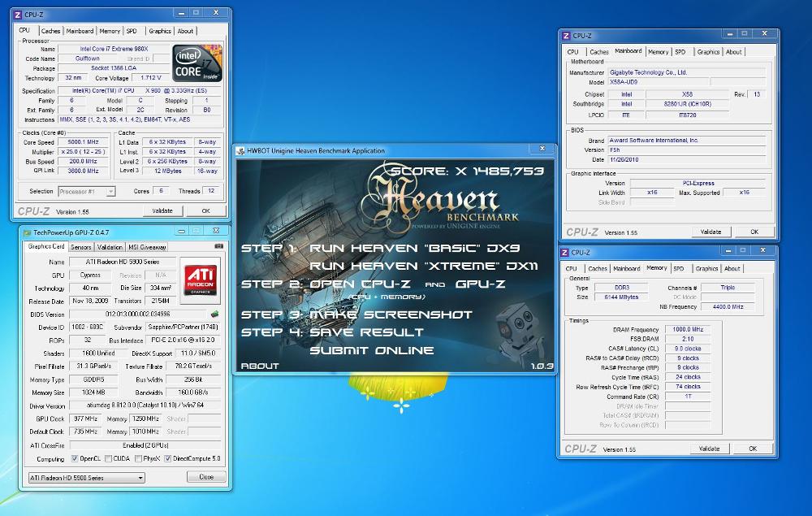Click the GPU-Z title bar icon
This screenshot has width=812, height=516.
coord(27,232)
